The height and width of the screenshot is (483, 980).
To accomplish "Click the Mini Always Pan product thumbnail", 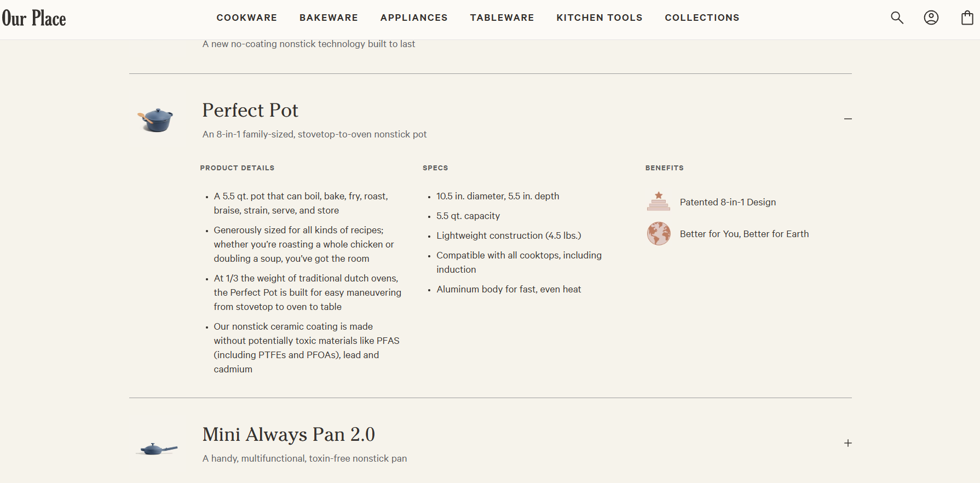I will 157,449.
